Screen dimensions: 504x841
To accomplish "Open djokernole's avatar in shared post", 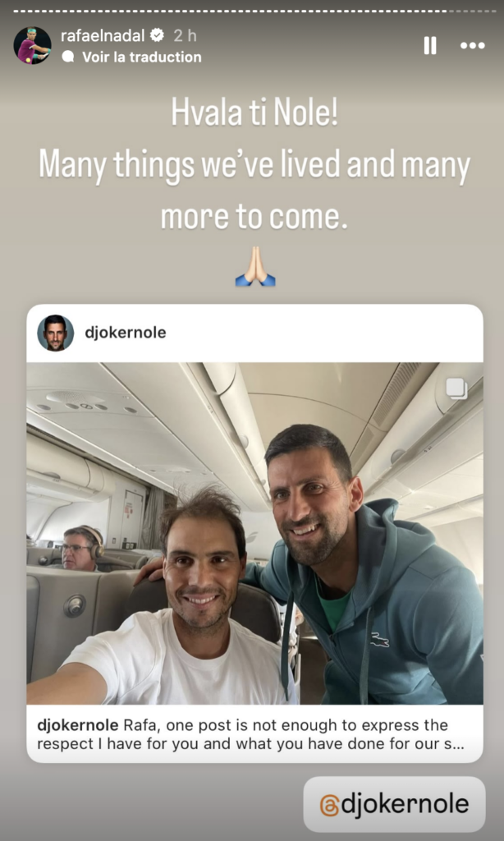I will point(55,333).
